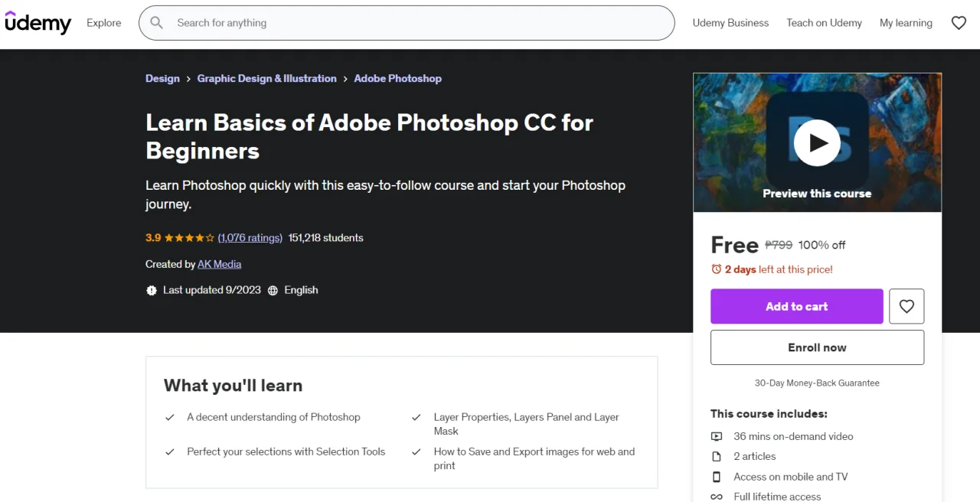Screen dimensions: 980x502
Task: Click the 36 mins on-demand video text
Action: [793, 436]
